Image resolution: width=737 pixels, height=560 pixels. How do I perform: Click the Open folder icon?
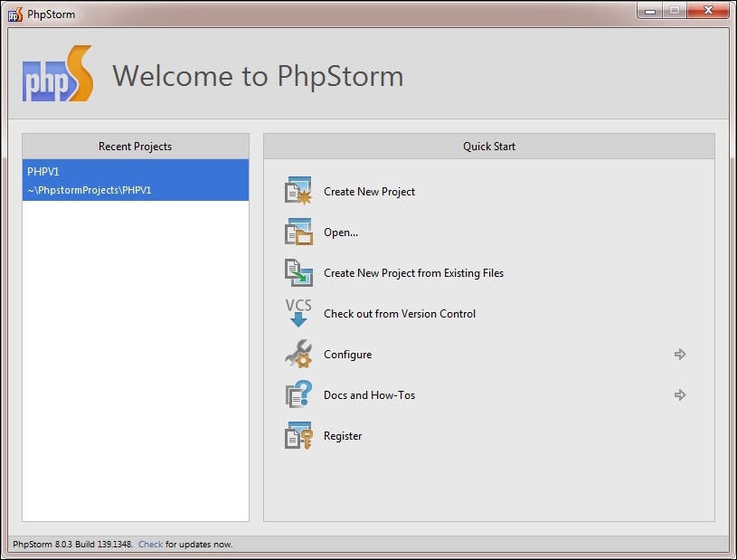pyautogui.click(x=298, y=232)
